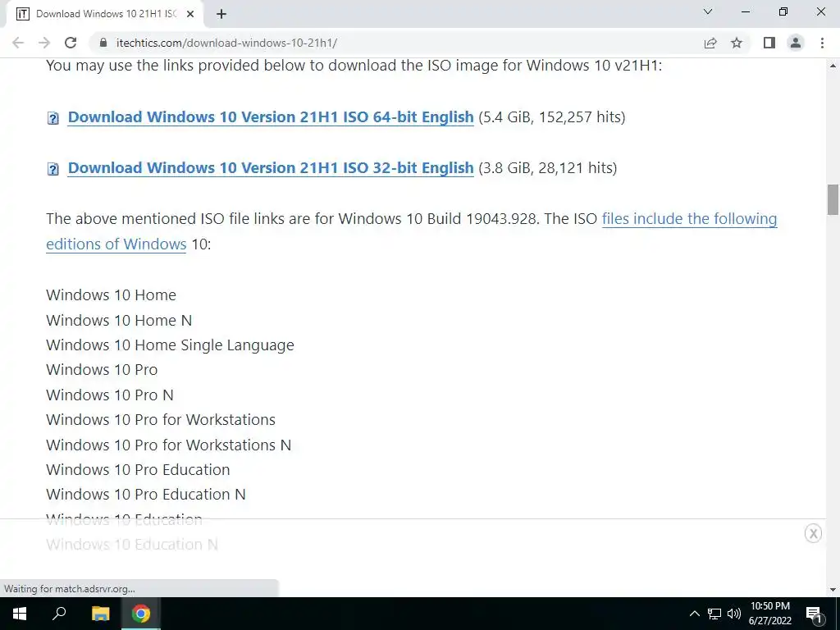Viewport: 840px width, 630px height.
Task: Open a new tab with plus
Action: click(221, 14)
